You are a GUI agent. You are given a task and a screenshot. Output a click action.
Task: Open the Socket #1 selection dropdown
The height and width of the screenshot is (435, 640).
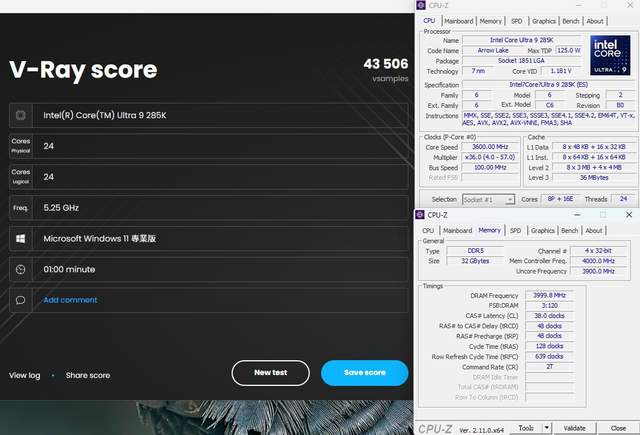coord(488,200)
